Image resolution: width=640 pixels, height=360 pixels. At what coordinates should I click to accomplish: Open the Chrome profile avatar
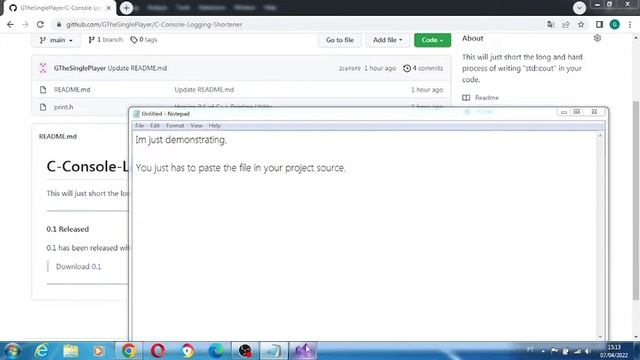tap(615, 24)
